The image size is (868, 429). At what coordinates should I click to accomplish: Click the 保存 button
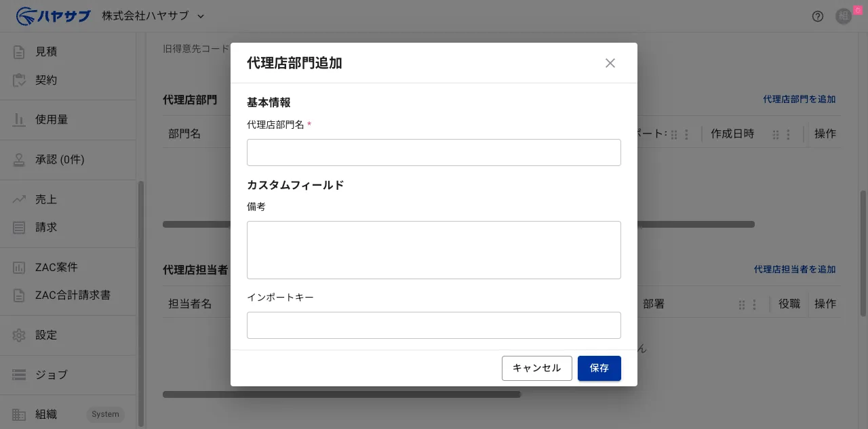click(599, 368)
